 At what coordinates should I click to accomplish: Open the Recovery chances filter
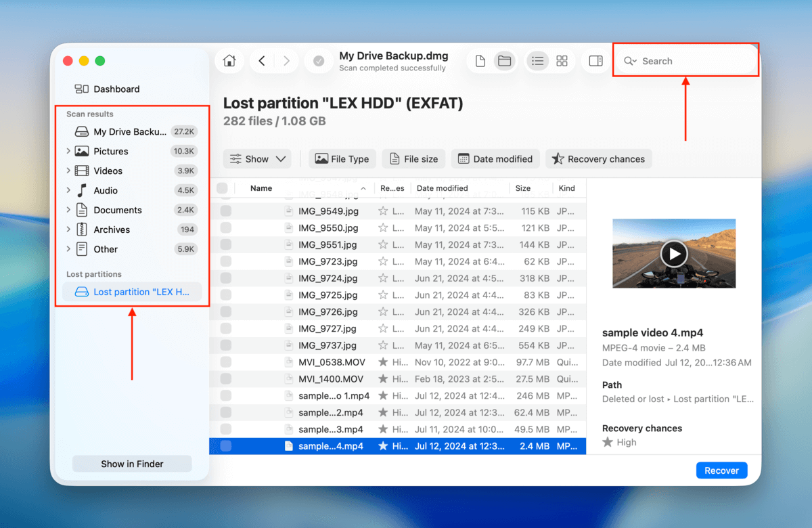(x=598, y=158)
